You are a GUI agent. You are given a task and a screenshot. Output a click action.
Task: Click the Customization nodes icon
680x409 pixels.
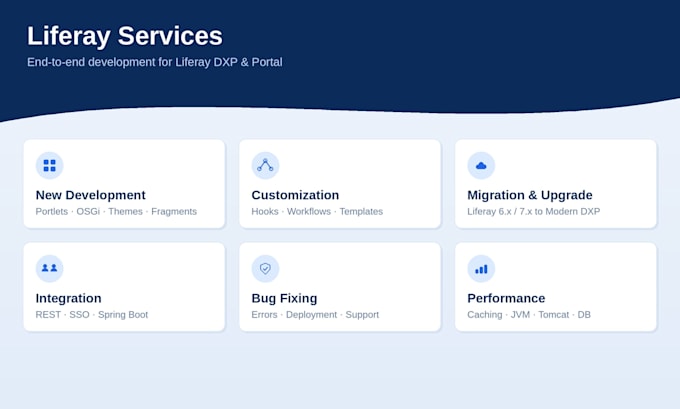pos(265,165)
